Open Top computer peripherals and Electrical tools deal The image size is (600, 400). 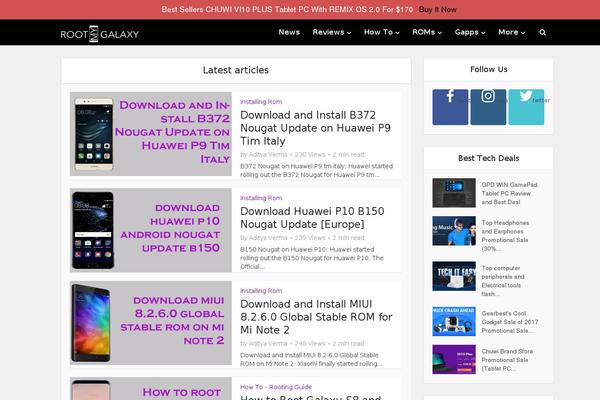(503, 281)
